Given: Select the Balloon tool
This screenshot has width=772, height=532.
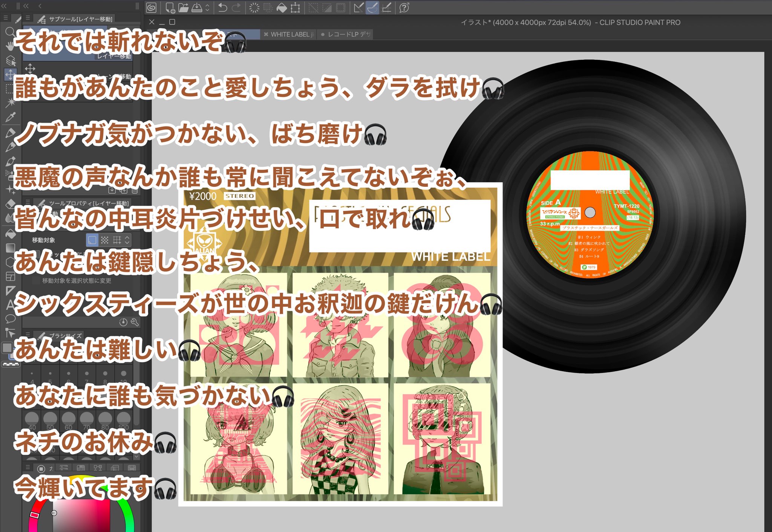Looking at the screenshot, I should [x=10, y=319].
